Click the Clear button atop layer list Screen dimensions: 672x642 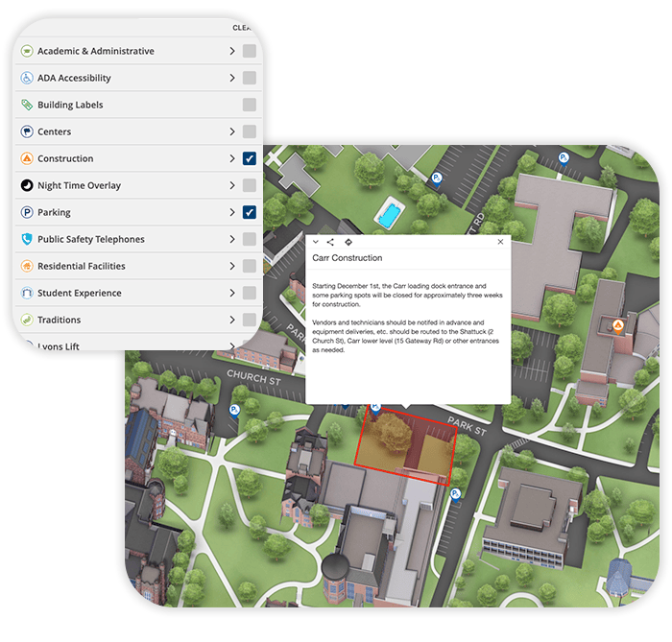click(x=243, y=28)
